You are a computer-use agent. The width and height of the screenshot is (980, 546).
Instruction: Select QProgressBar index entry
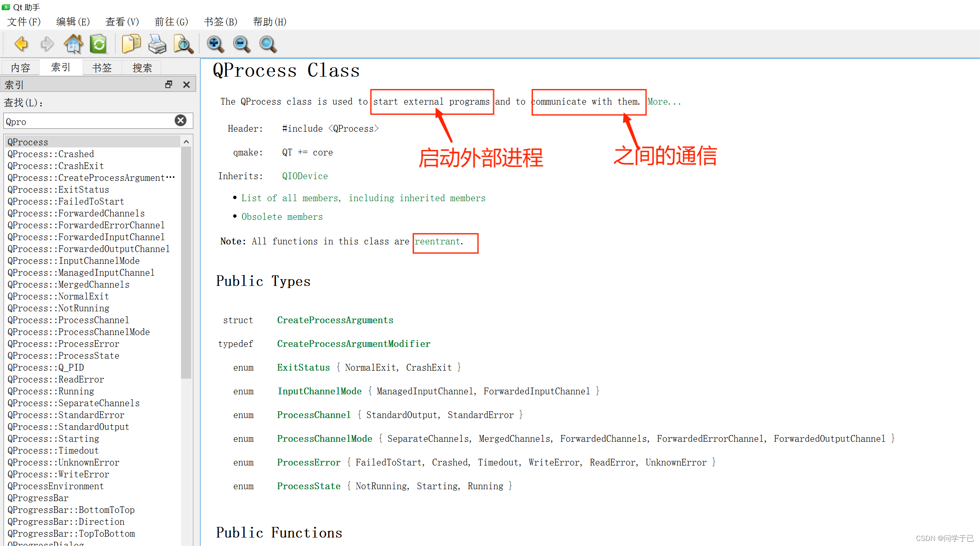[93, 498]
